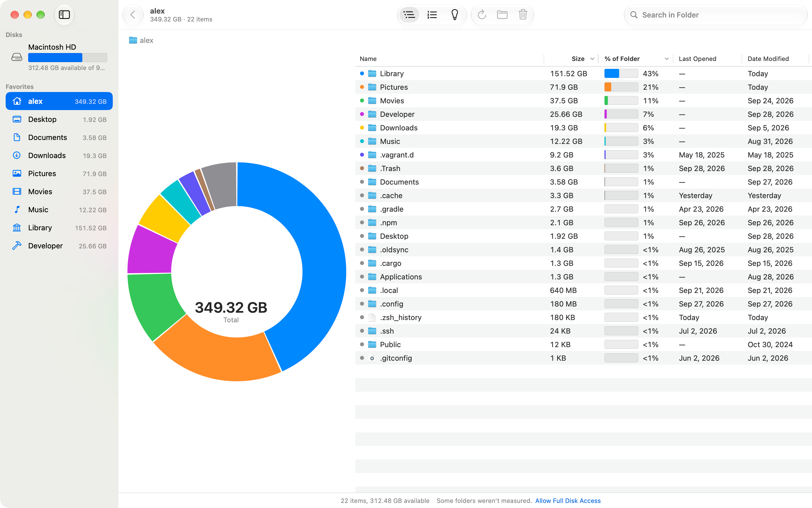Screen dimensions: 812x508
Task: Go back with the chevron button
Action: [133, 15]
